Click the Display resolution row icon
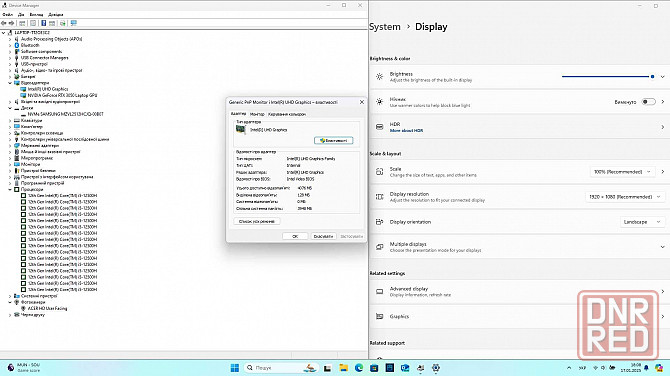 (x=379, y=197)
